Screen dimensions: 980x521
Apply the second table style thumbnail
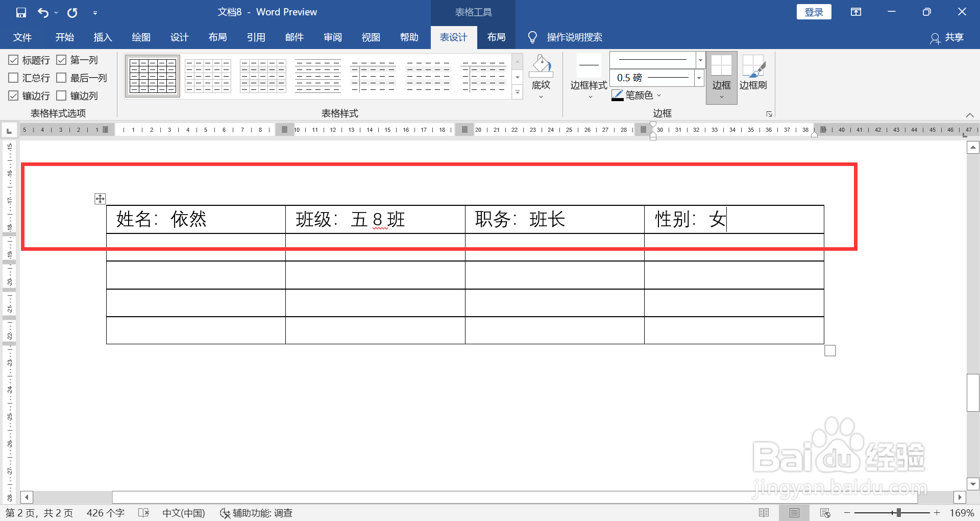[208, 76]
